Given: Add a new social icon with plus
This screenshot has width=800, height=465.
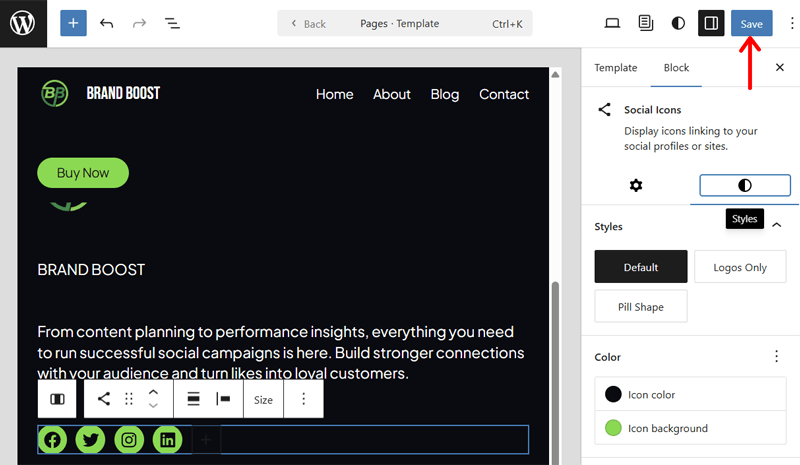Looking at the screenshot, I should pyautogui.click(x=206, y=439).
